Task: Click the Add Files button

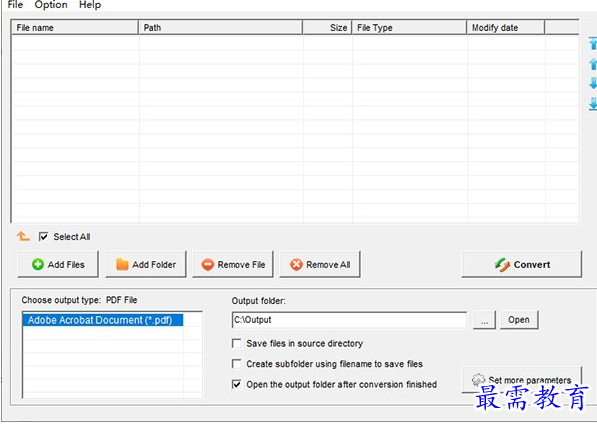Action: [x=58, y=264]
